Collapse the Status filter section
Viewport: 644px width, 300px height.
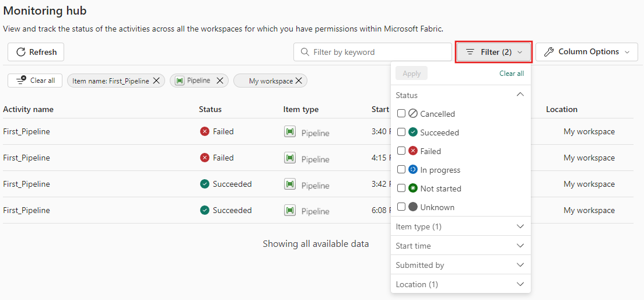point(520,95)
